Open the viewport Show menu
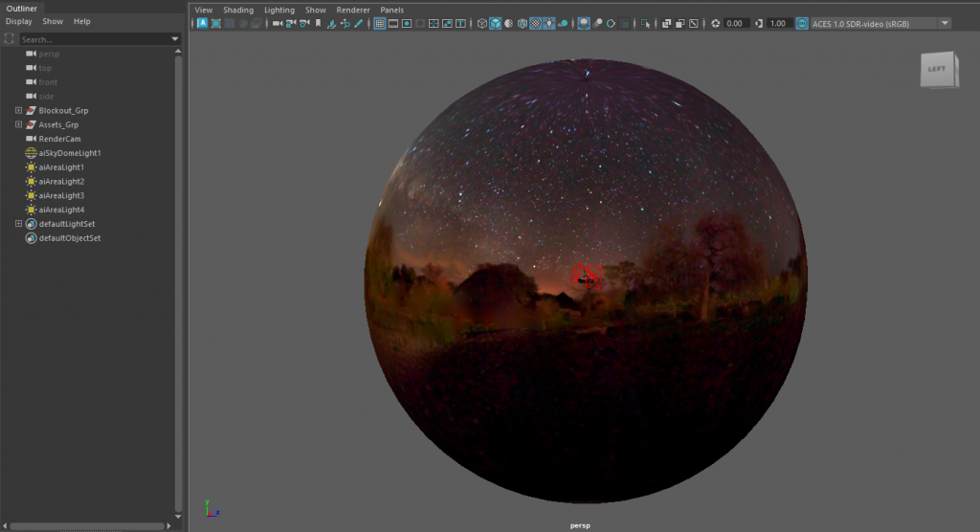The image size is (980, 532). point(316,10)
